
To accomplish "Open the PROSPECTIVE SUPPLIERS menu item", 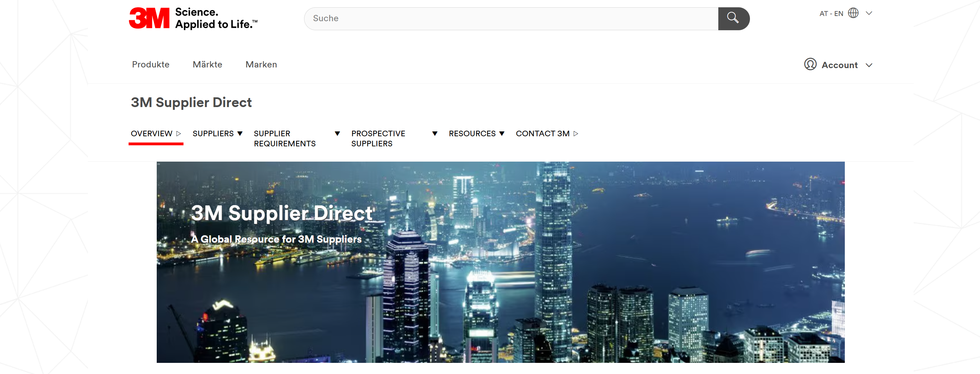I will click(x=378, y=138).
